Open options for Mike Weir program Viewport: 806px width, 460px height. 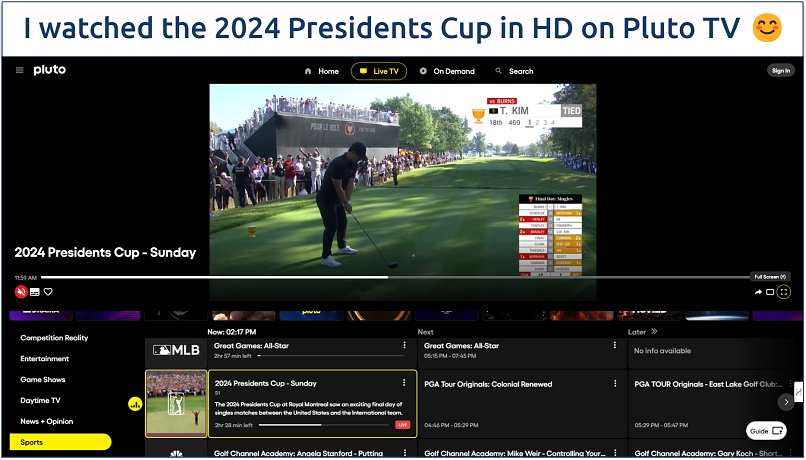(x=615, y=453)
